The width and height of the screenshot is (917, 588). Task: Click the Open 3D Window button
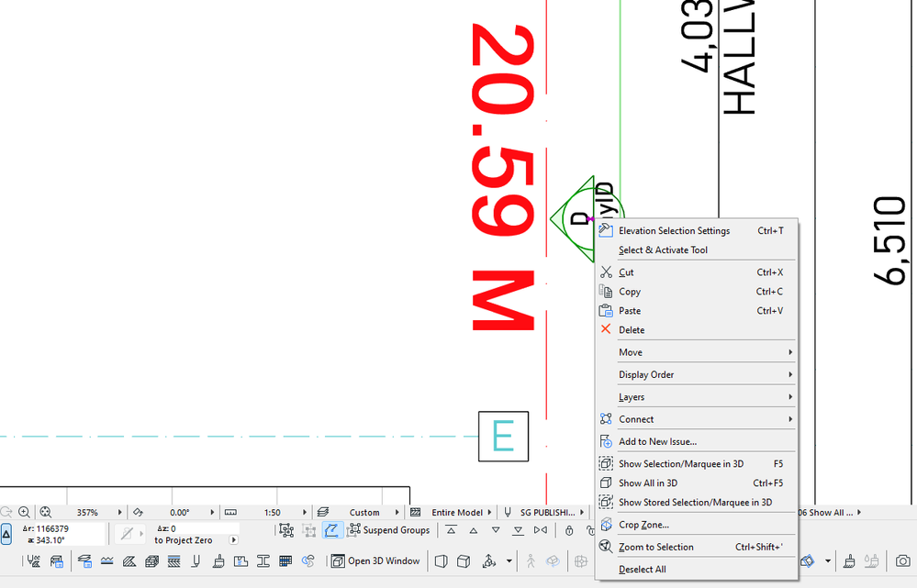[x=376, y=561]
